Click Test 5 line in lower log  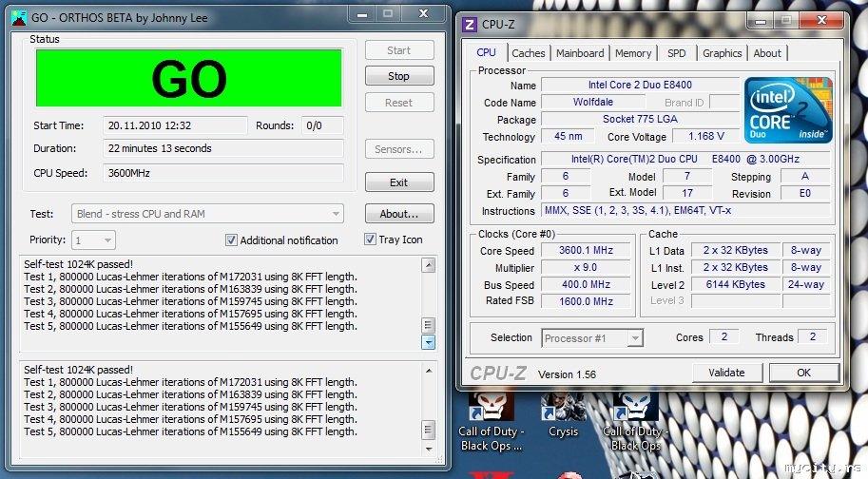point(190,431)
